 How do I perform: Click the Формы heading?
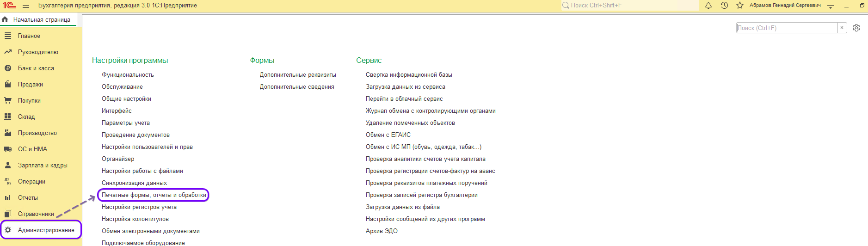(x=262, y=60)
